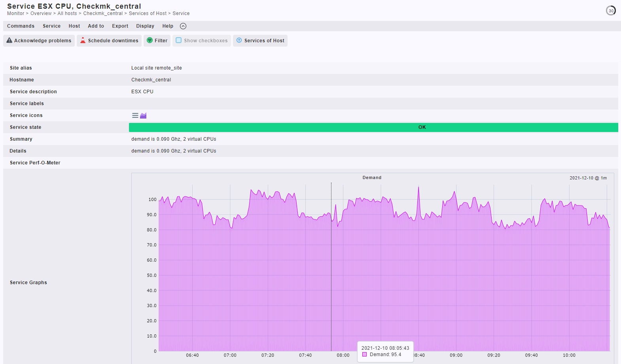Click the Schedule downtimes button
The image size is (621, 364).
click(109, 41)
